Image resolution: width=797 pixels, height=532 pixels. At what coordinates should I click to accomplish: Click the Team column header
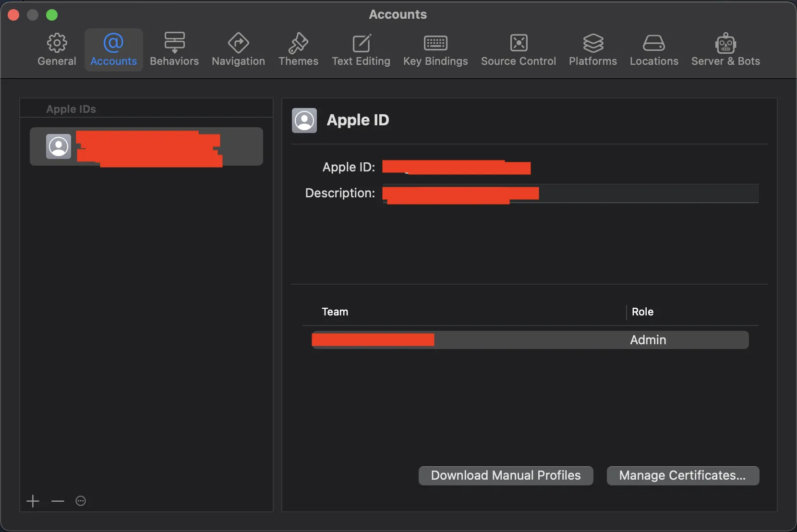point(335,312)
